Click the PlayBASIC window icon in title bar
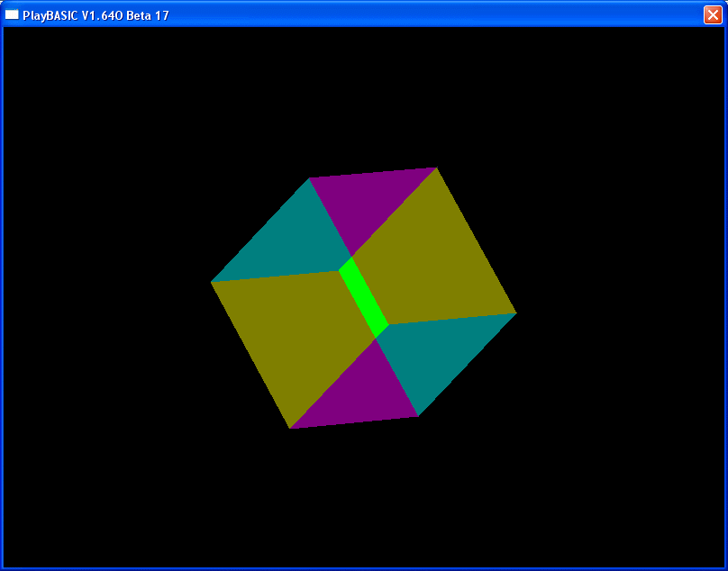728x571 pixels. 12,14
